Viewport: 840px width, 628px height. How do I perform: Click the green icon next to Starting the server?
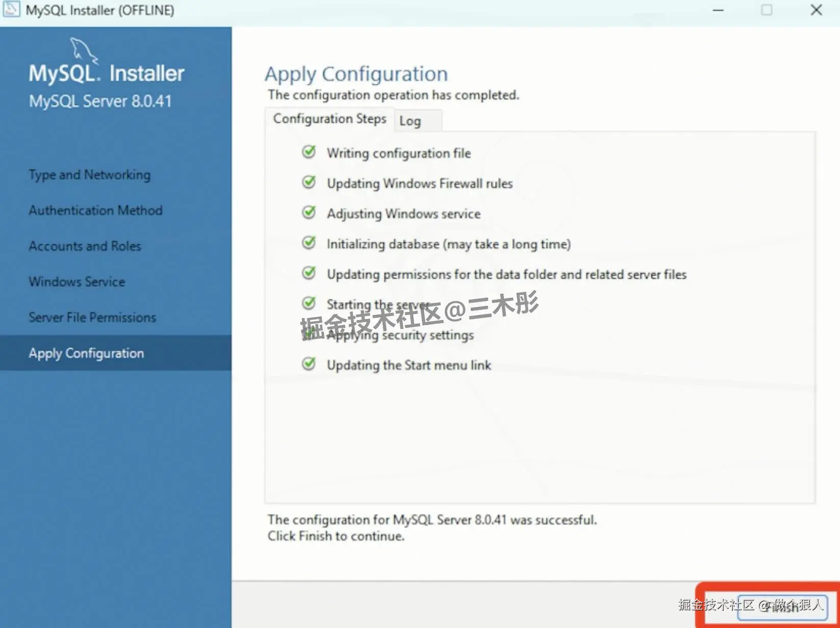click(309, 303)
